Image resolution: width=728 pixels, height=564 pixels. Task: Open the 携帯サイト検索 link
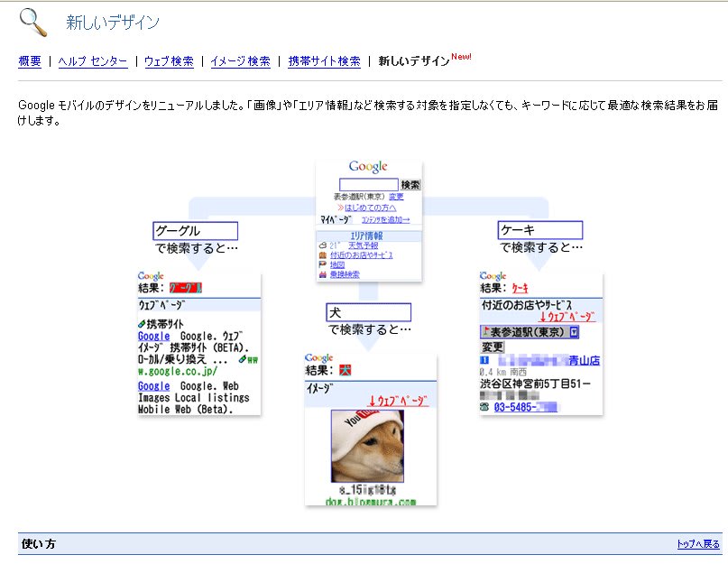click(324, 61)
